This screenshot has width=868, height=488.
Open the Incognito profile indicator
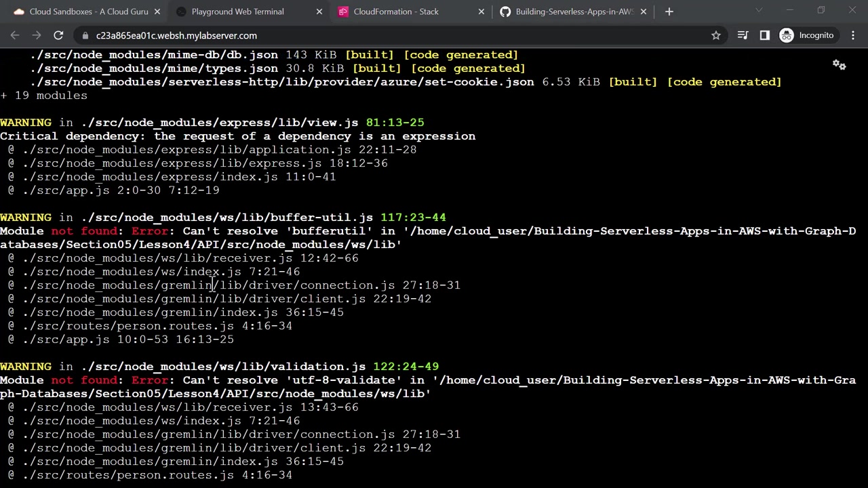[x=806, y=35]
